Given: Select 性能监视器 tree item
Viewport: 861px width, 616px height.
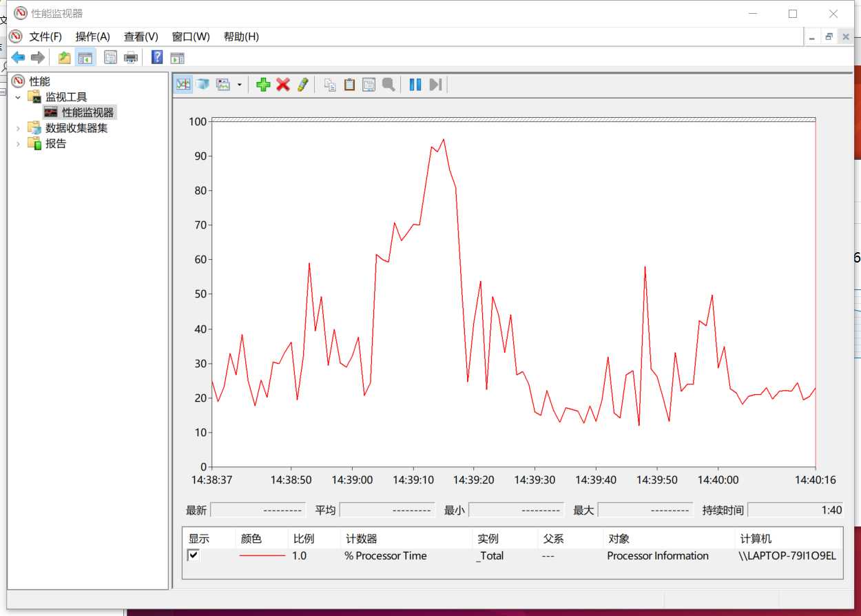Looking at the screenshot, I should [87, 112].
